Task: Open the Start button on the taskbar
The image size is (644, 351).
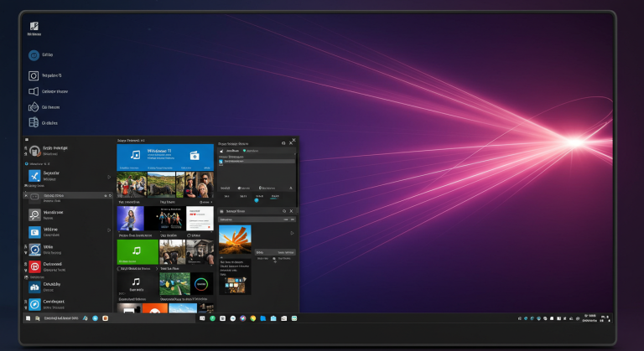Action: point(28,318)
